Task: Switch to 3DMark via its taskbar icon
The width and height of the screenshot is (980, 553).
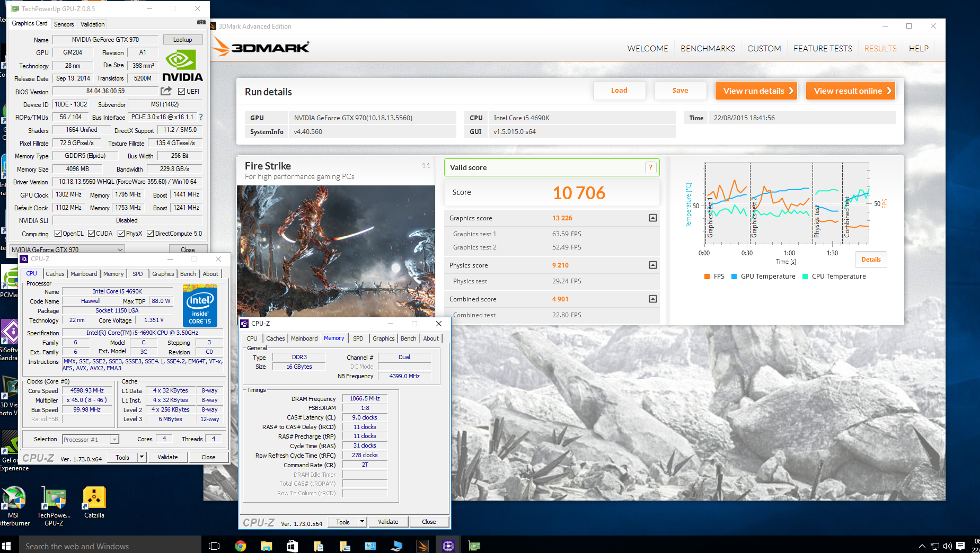Action: (x=422, y=546)
